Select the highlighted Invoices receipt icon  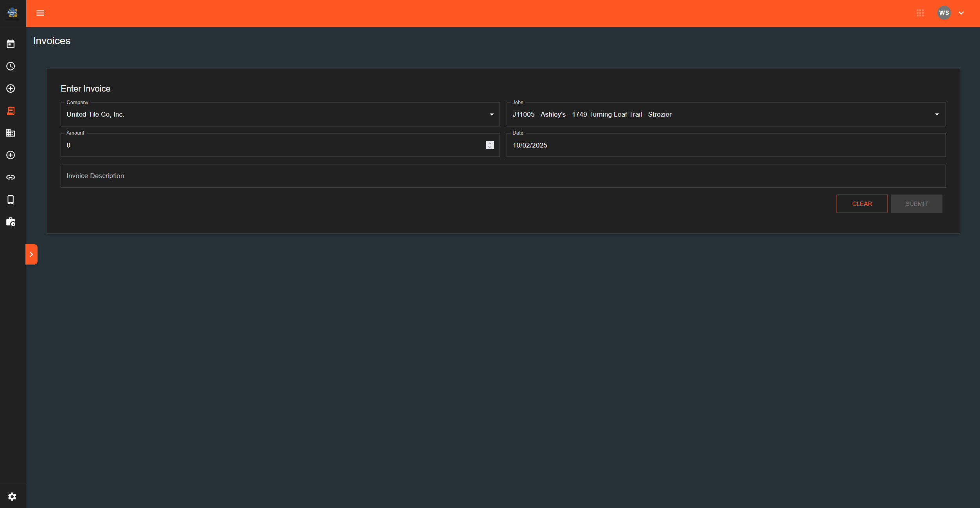pos(11,111)
